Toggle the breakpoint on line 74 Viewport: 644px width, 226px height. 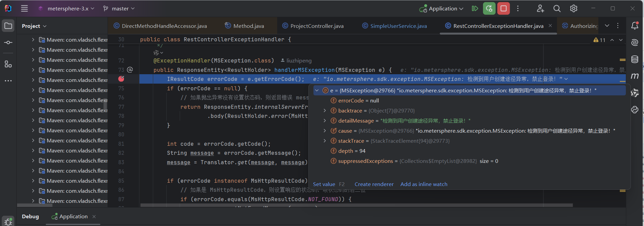click(x=121, y=79)
